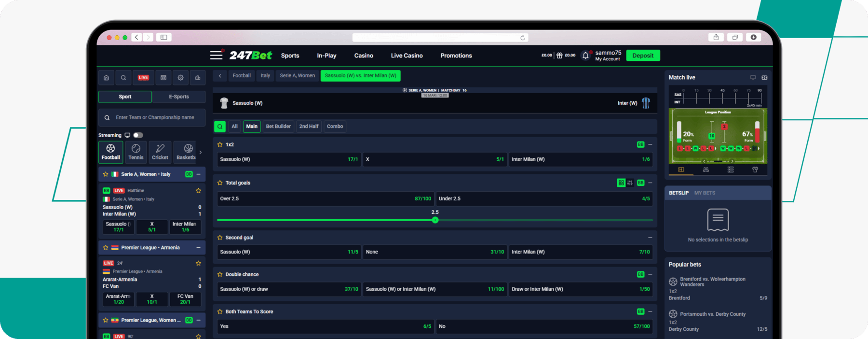
Task: Collapse the Double chance market
Action: [650, 274]
